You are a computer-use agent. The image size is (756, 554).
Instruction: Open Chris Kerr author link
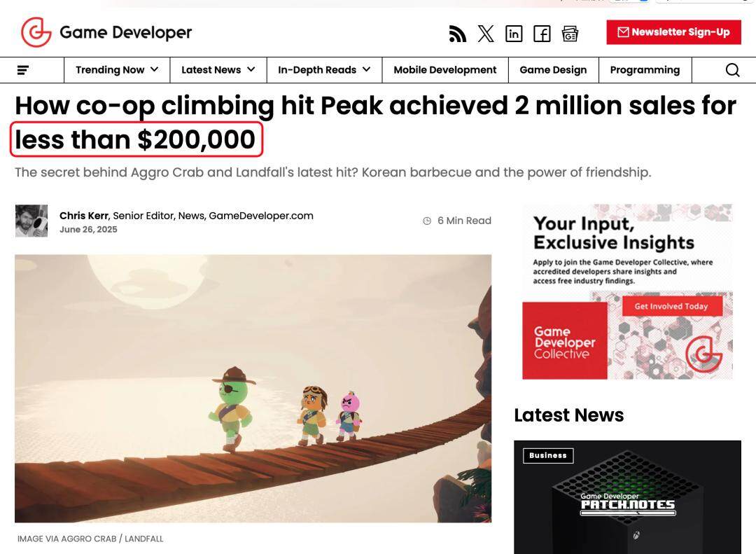tap(83, 216)
